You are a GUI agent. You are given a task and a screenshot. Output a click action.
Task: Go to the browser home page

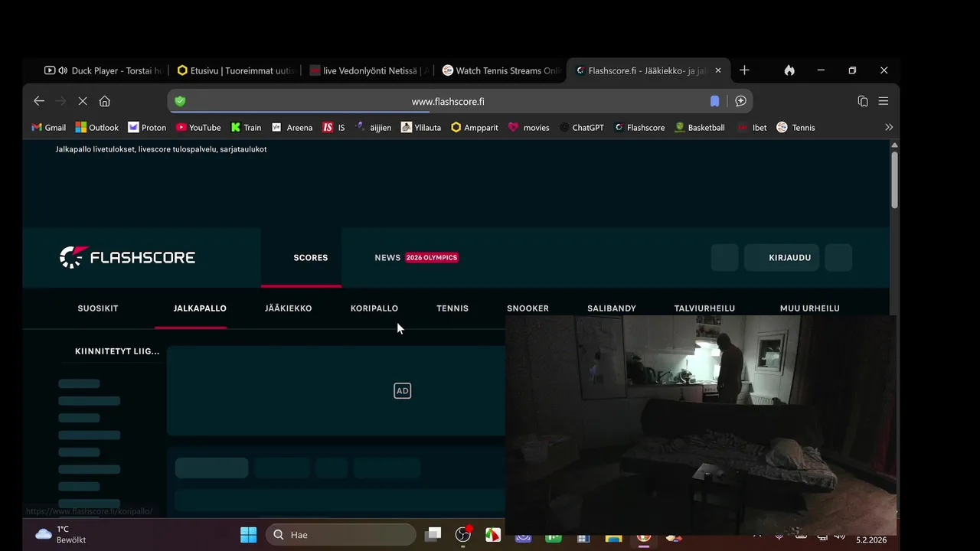[105, 101]
